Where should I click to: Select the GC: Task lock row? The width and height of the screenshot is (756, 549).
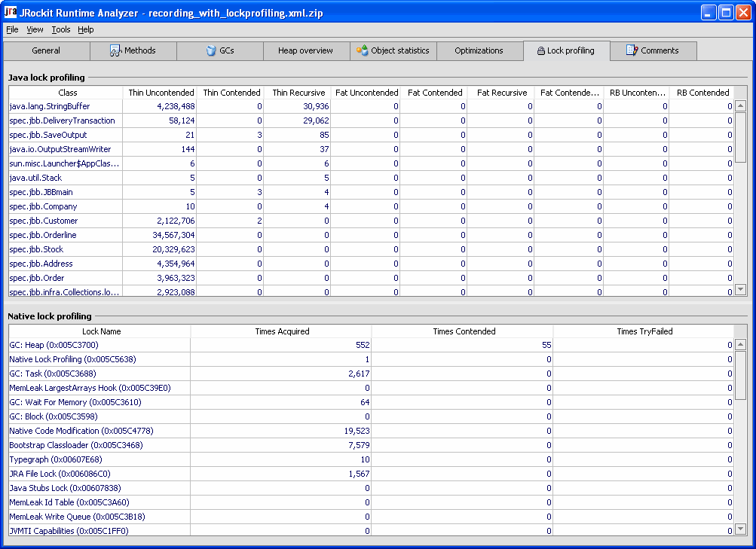point(372,374)
